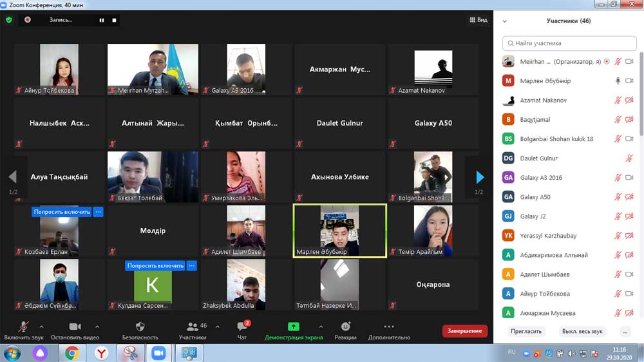
Task: Open the Chat icon
Action: click(x=241, y=327)
